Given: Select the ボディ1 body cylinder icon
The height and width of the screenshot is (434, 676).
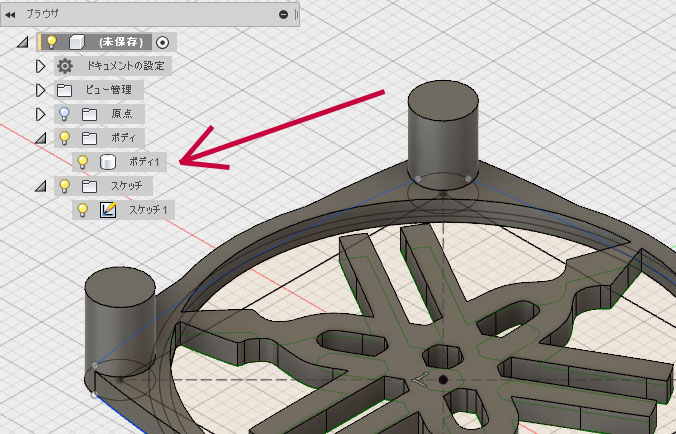Looking at the screenshot, I should [107, 161].
